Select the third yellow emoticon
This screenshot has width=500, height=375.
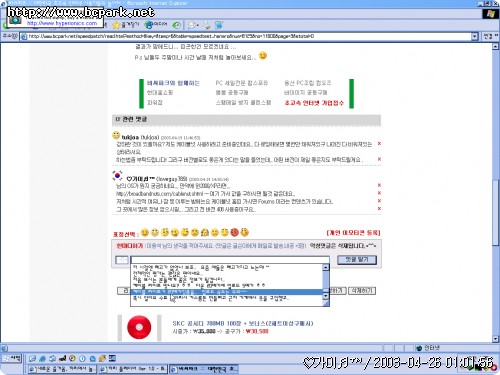click(165, 232)
